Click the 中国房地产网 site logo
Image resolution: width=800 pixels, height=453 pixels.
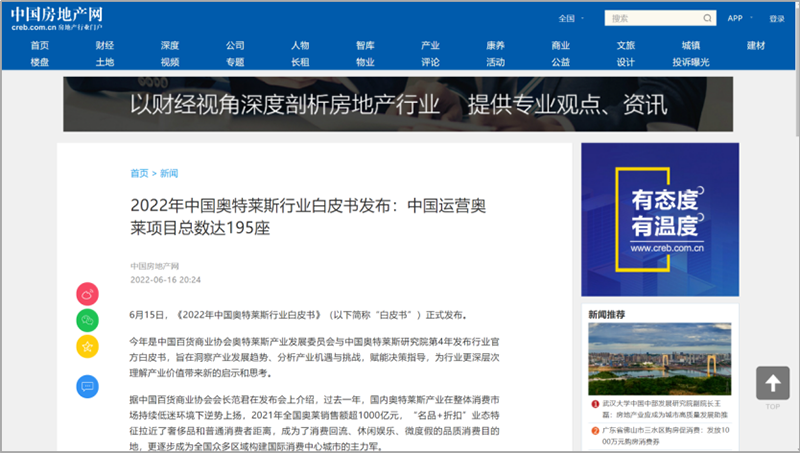click(60, 18)
